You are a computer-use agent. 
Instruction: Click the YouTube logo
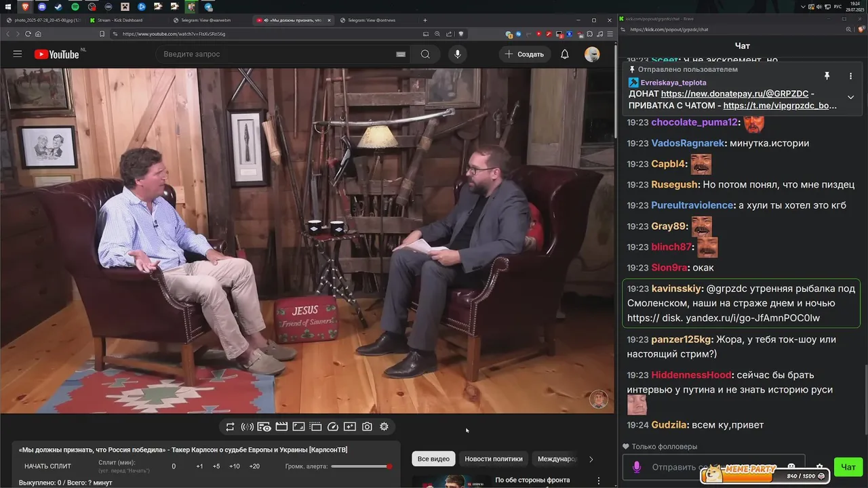coord(57,54)
